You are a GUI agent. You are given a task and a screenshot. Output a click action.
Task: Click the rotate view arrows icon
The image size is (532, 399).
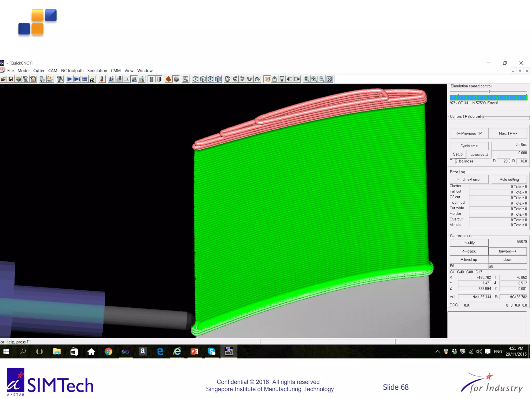[227, 79]
